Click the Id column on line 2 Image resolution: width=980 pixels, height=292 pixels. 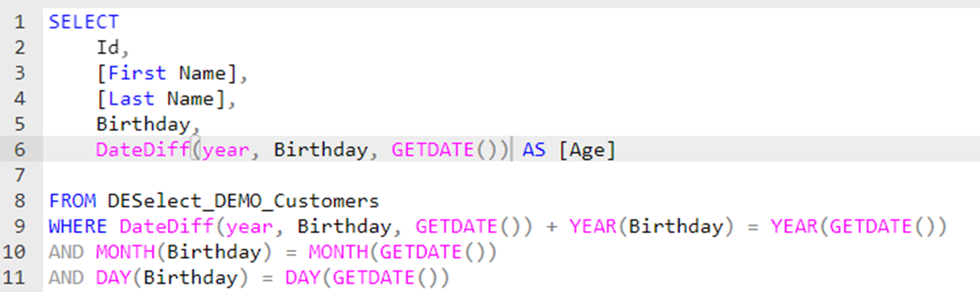click(108, 47)
